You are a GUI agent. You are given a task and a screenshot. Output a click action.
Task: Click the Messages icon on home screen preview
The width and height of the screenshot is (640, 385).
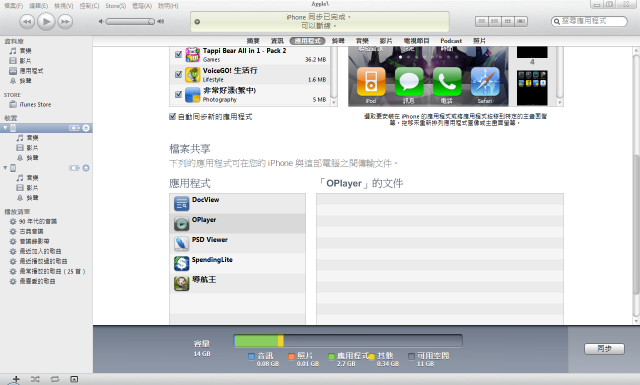pos(409,82)
